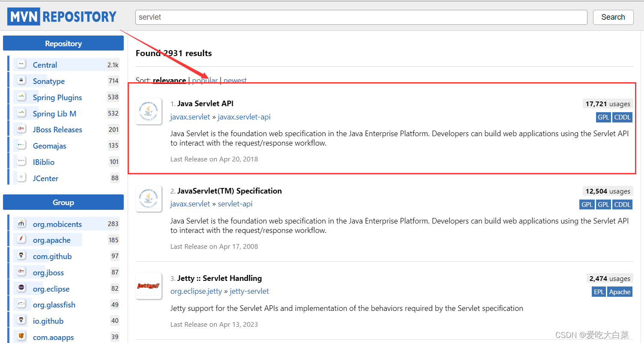Click the org.eclipse group icon
Image resolution: width=644 pixels, height=343 pixels.
[21, 288]
